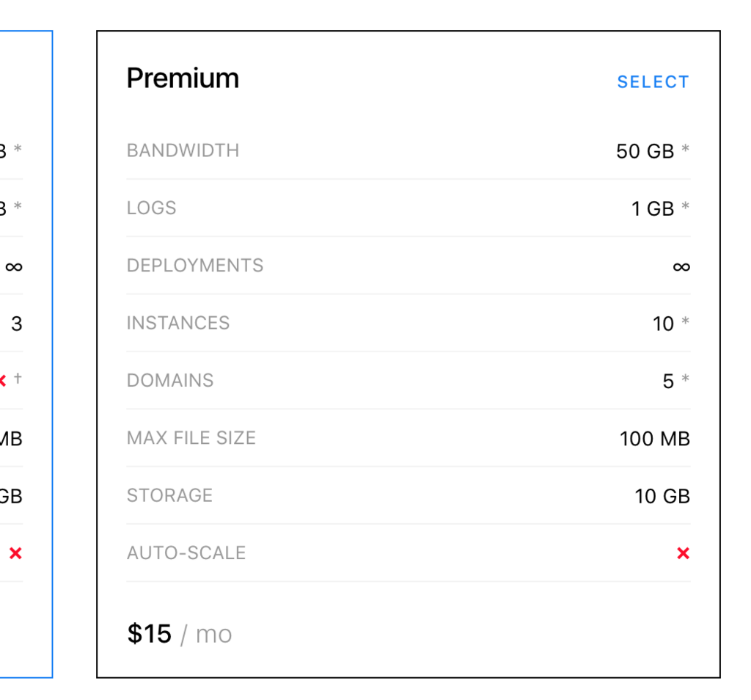Click the 1 GB logs value
Screen dimensions: 751x700
pos(653,209)
